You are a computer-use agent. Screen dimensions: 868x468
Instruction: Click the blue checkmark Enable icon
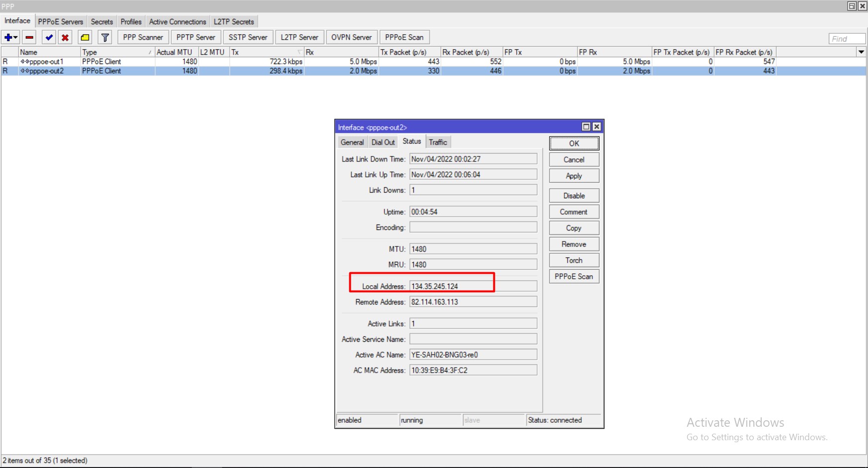[x=49, y=37]
